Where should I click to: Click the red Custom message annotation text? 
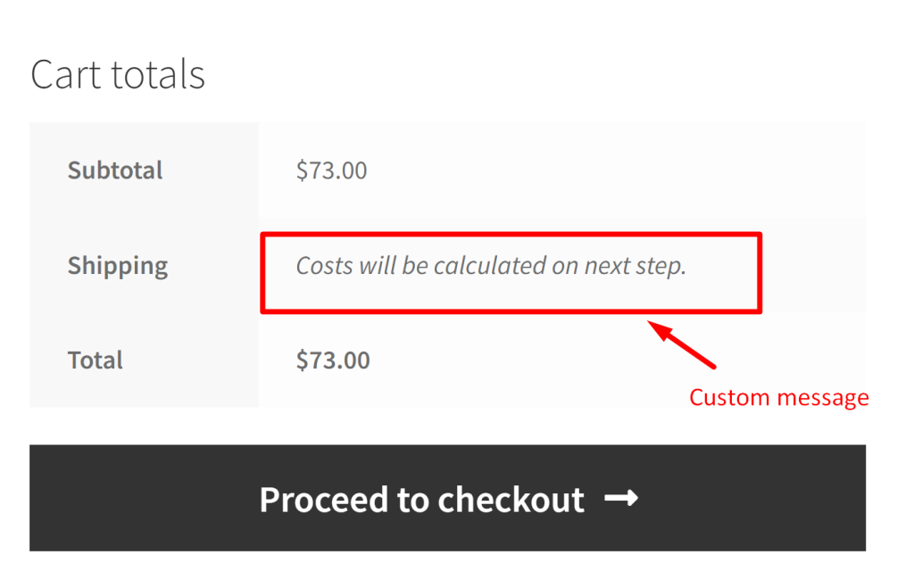click(778, 397)
